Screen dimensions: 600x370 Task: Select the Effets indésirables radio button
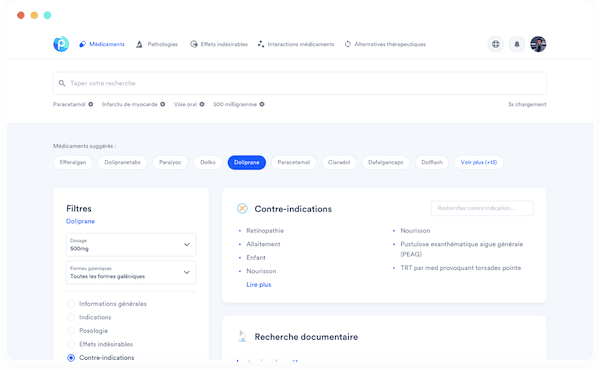pyautogui.click(x=71, y=344)
